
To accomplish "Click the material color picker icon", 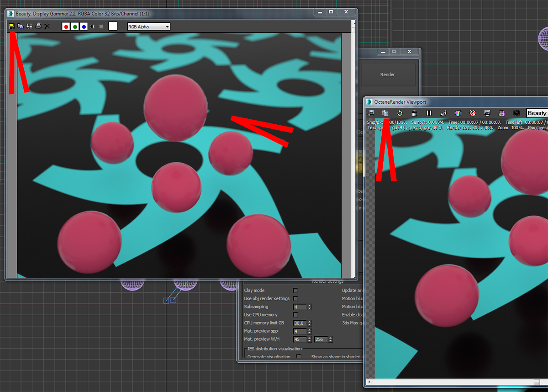I will click(x=458, y=113).
